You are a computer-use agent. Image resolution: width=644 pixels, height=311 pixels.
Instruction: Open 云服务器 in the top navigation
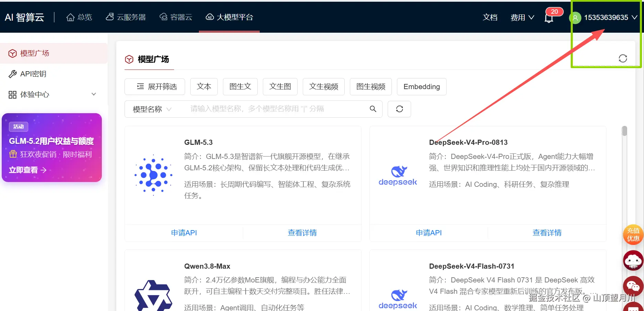tap(126, 17)
